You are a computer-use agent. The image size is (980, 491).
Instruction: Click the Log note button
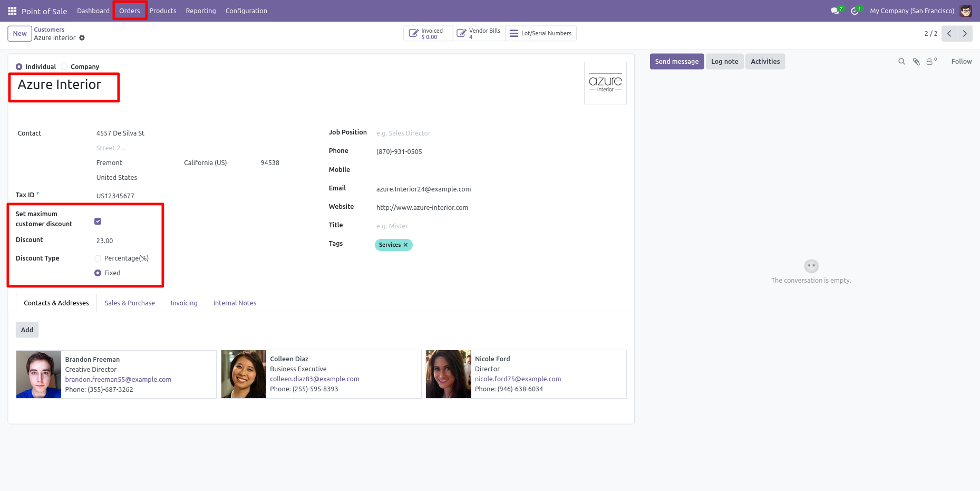(x=725, y=62)
